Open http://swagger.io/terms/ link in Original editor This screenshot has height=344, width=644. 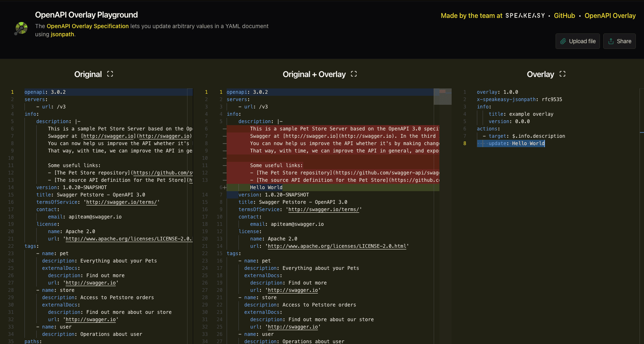[121, 202]
